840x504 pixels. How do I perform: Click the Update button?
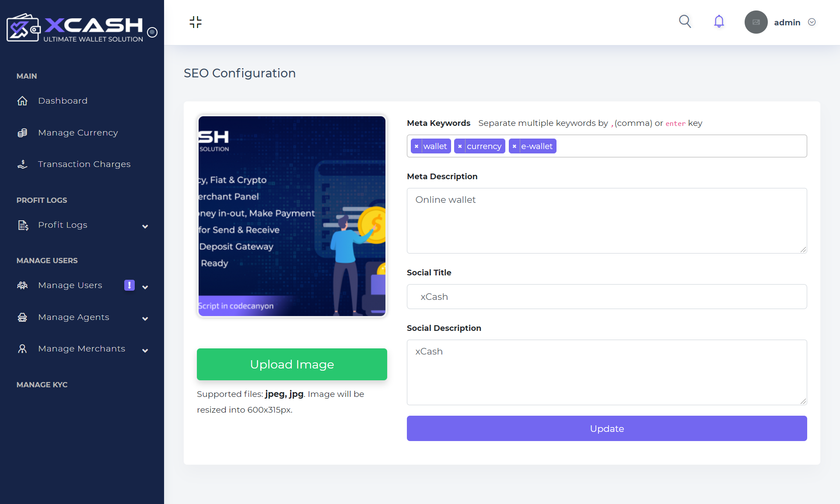607,429
